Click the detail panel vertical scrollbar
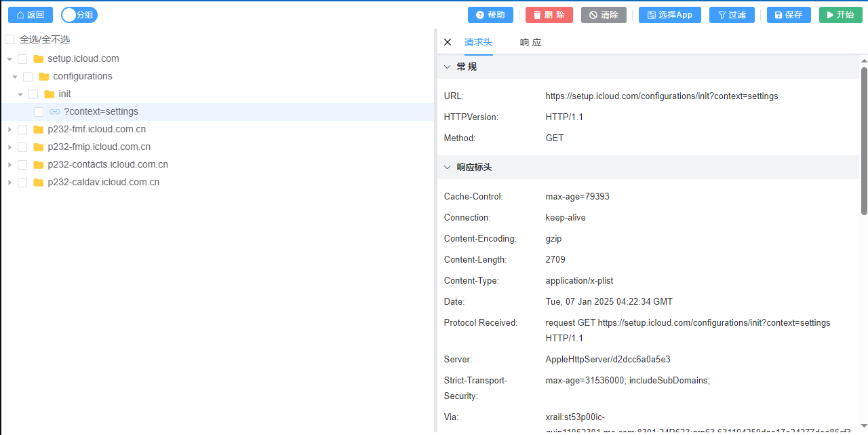The height and width of the screenshot is (435, 868). click(864, 140)
